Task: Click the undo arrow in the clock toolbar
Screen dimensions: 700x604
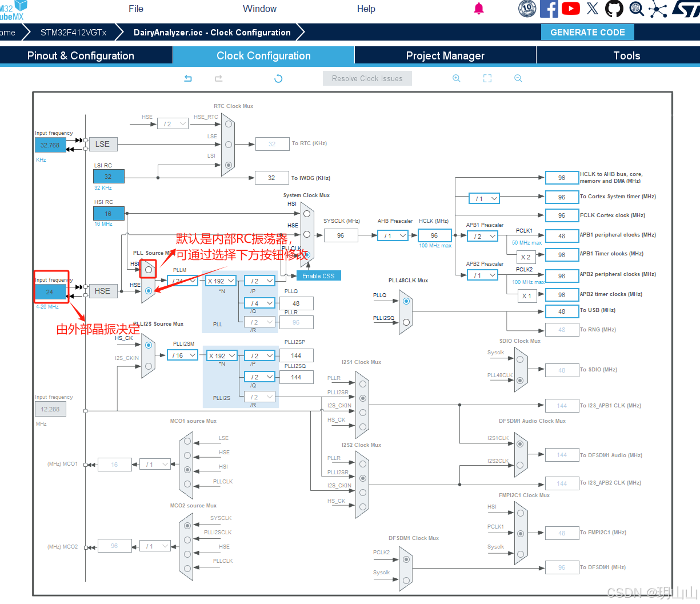Action: (x=188, y=78)
